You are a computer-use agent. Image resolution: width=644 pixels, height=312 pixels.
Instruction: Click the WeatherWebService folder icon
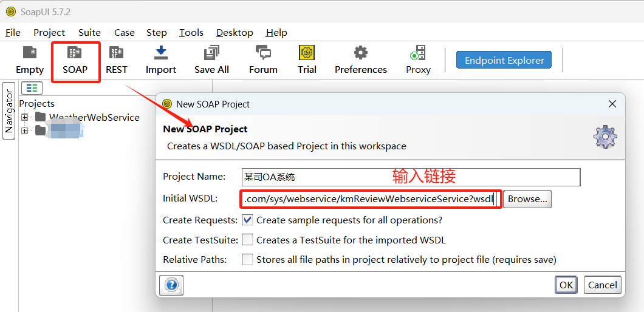click(x=40, y=117)
